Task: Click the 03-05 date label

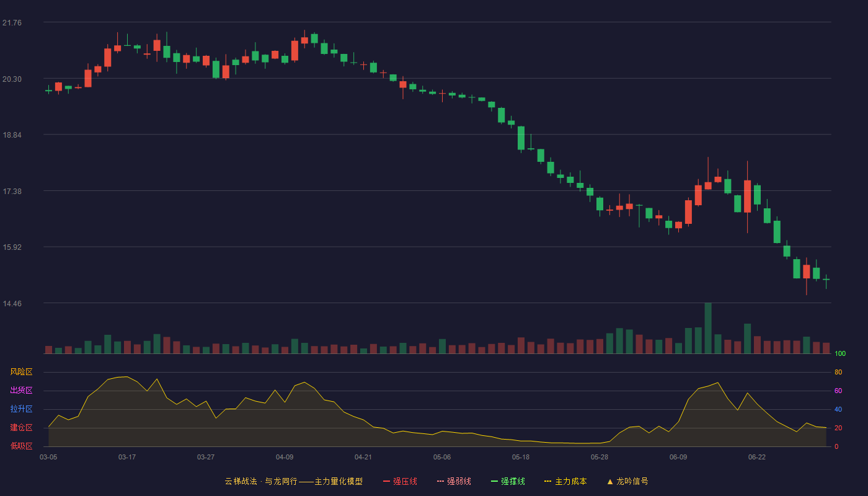Action: [48, 457]
